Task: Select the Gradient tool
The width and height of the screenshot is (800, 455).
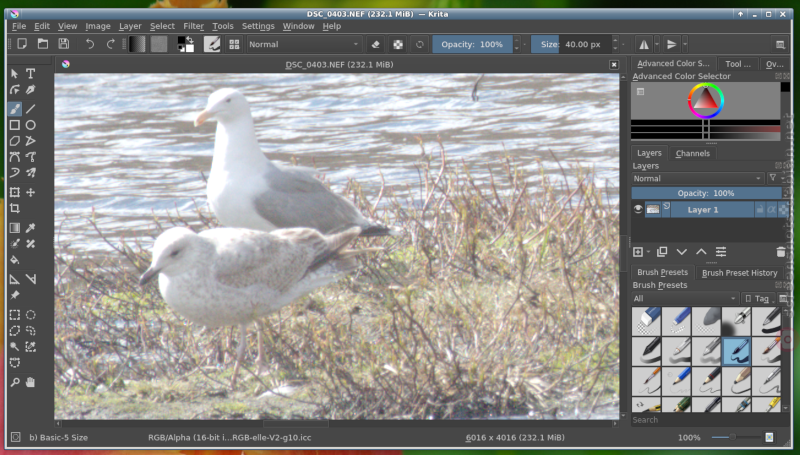Action: tap(15, 228)
